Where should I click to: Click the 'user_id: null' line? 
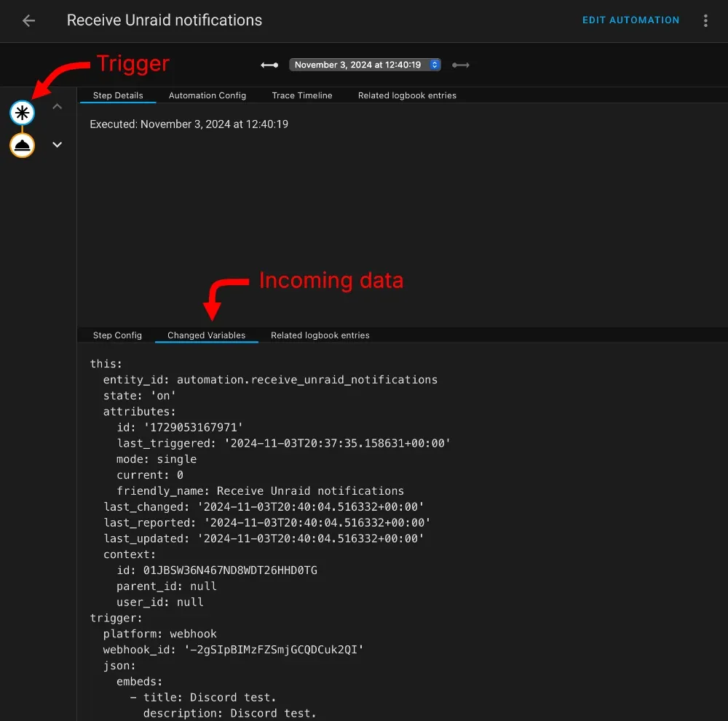pyautogui.click(x=159, y=602)
